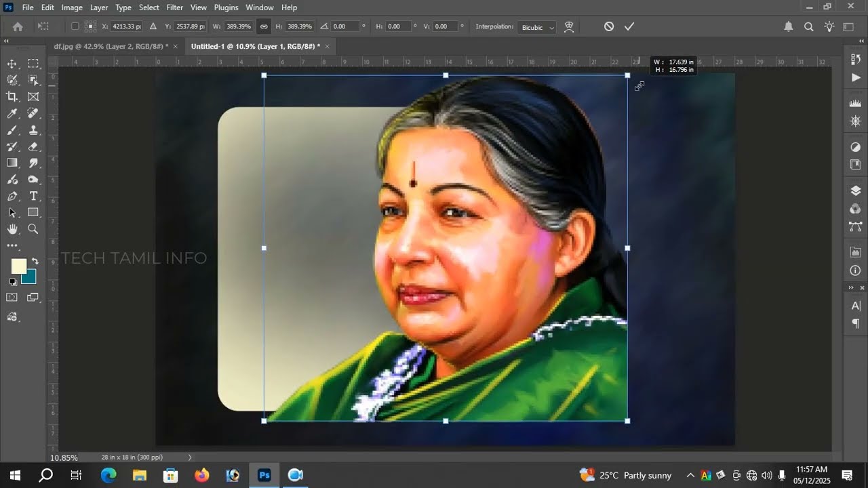Screen dimensions: 868x488
Task: Go to Photoshop Home screen
Action: 18,26
